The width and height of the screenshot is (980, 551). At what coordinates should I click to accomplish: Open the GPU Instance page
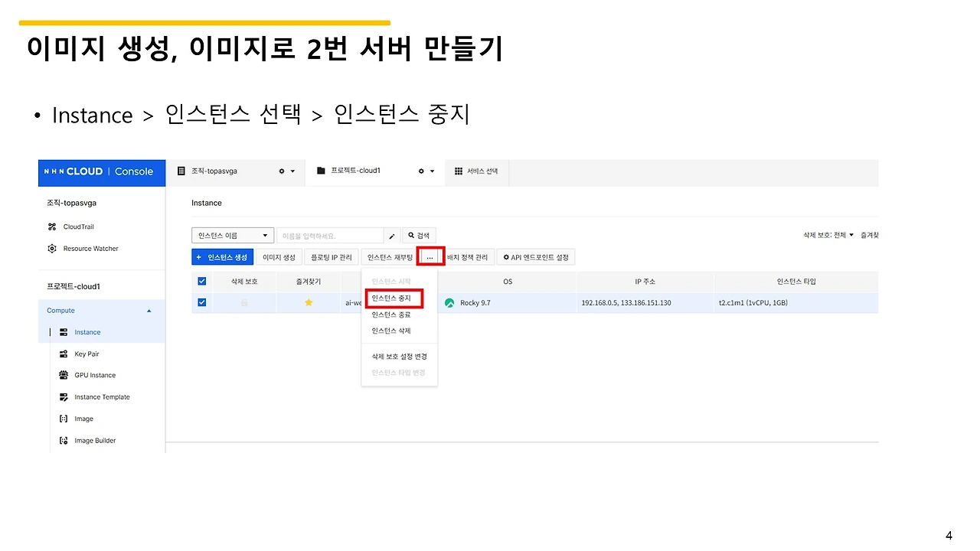(95, 375)
